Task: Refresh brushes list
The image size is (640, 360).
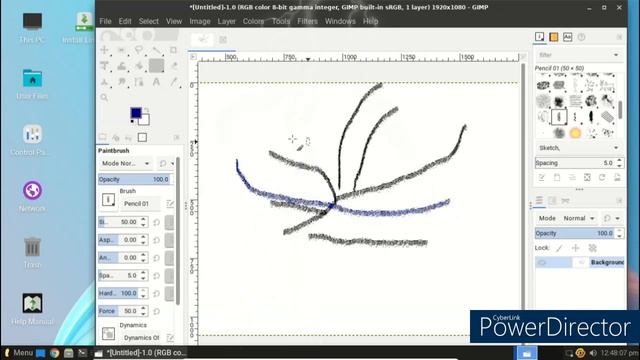Action: click(x=602, y=178)
